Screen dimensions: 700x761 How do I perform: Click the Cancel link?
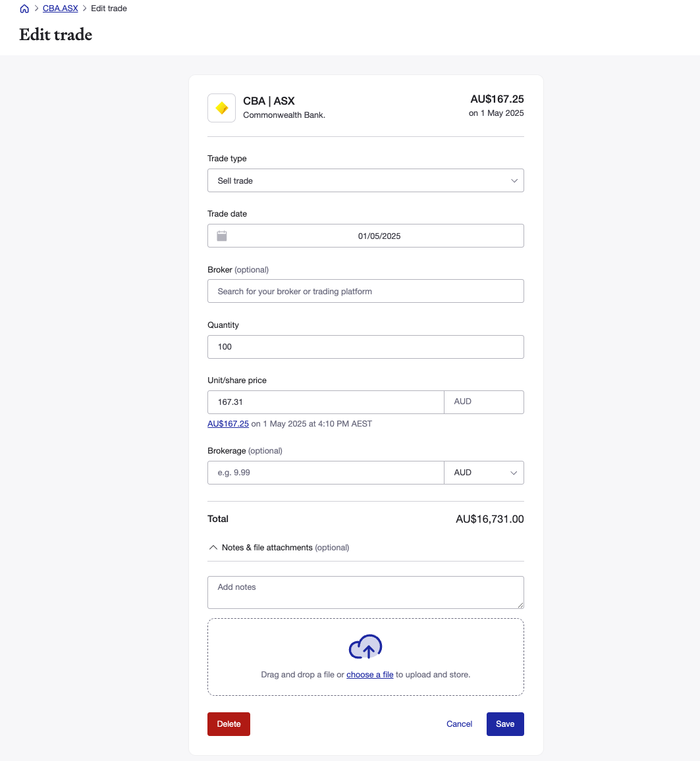(x=459, y=723)
